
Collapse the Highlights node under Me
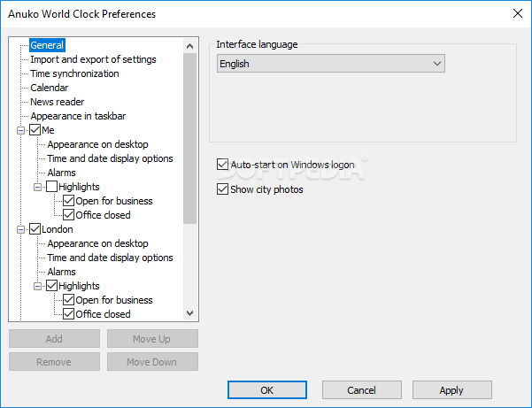tap(38, 188)
